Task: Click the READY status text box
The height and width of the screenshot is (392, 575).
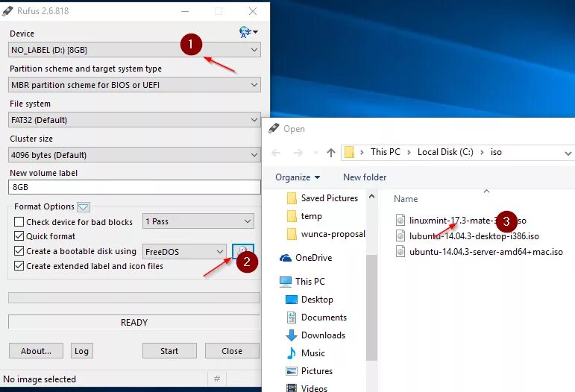Action: [134, 323]
